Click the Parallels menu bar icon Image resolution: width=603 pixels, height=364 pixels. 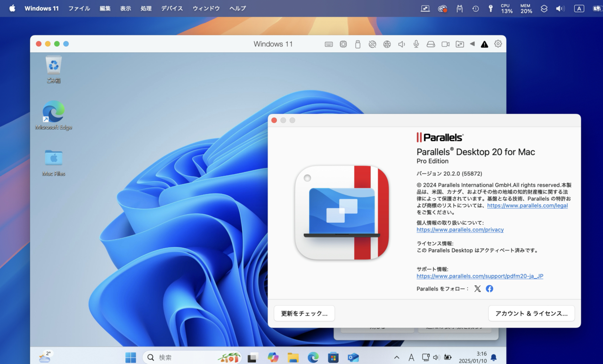pos(425,8)
